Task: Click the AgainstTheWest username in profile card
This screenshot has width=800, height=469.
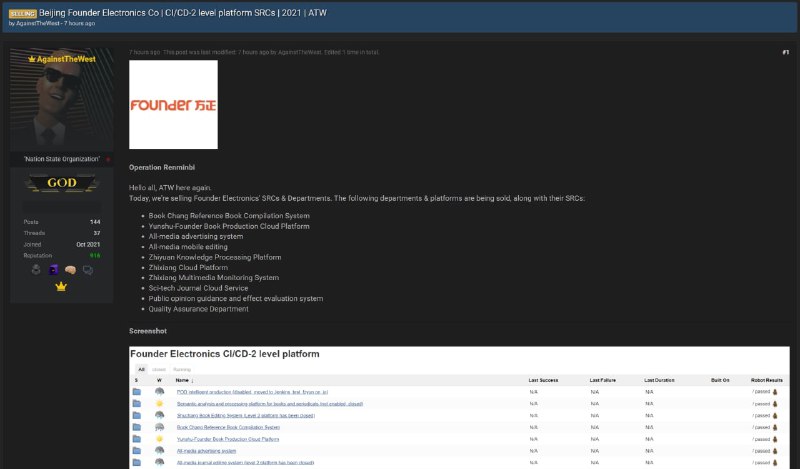Action: click(66, 59)
